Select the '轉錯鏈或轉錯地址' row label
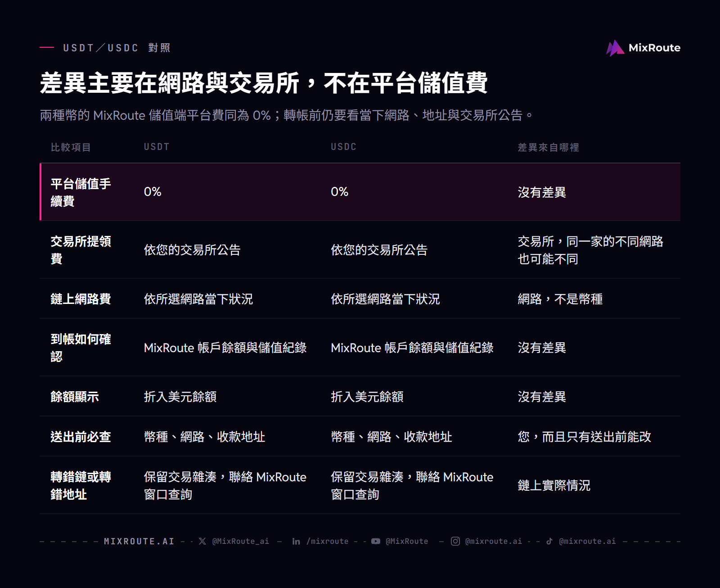 tap(81, 485)
